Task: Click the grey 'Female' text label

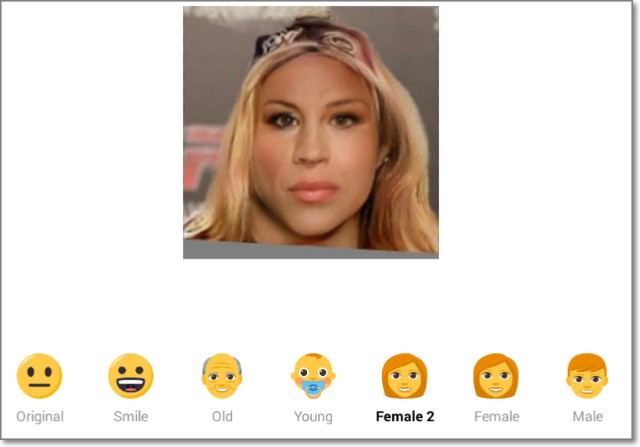Action: 496,416
